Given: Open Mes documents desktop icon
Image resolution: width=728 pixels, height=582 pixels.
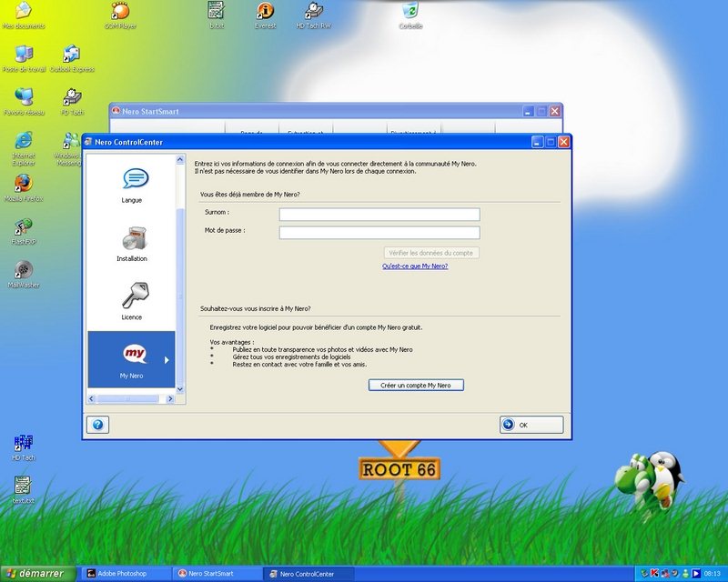Looking at the screenshot, I should point(24,15).
